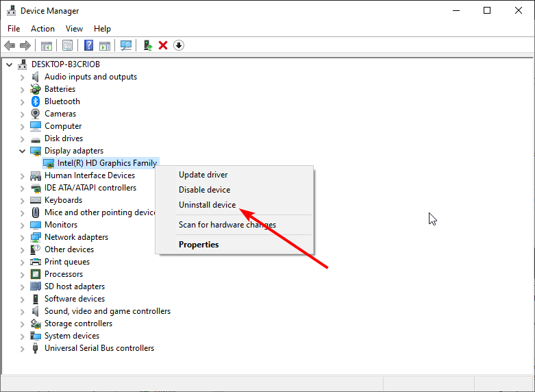Expand the Network adapters chevron

tap(22, 237)
